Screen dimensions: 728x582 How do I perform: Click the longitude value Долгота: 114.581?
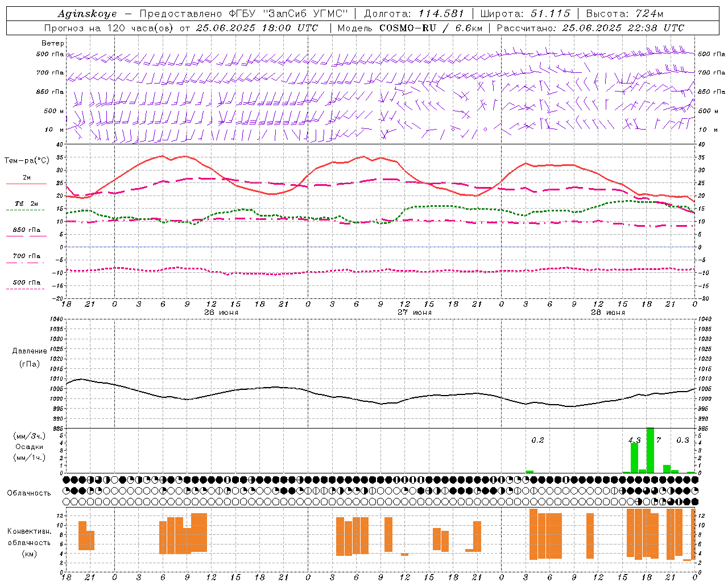[414, 14]
